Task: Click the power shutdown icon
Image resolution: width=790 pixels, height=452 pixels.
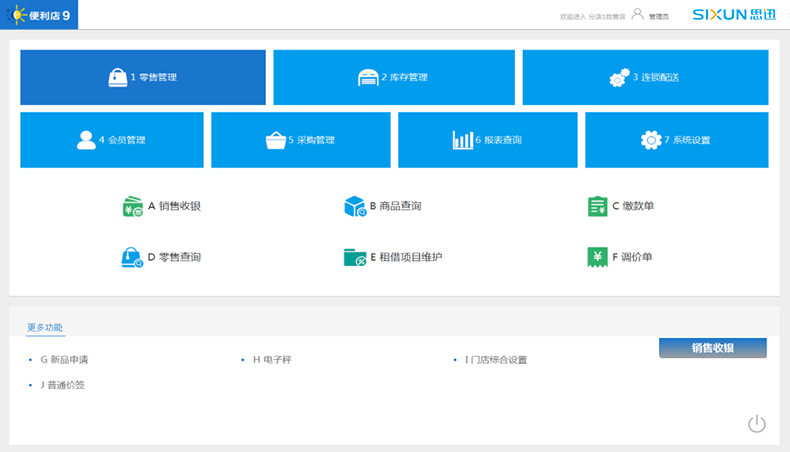Action: (x=757, y=424)
